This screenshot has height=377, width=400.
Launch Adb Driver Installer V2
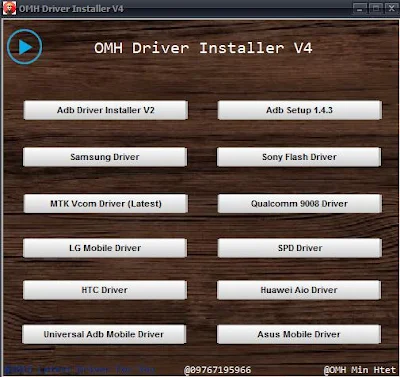pyautogui.click(x=106, y=110)
